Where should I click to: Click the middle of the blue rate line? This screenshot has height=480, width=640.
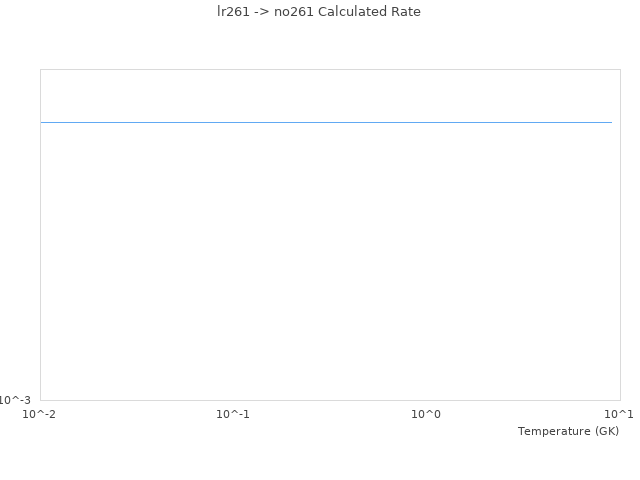tap(326, 122)
